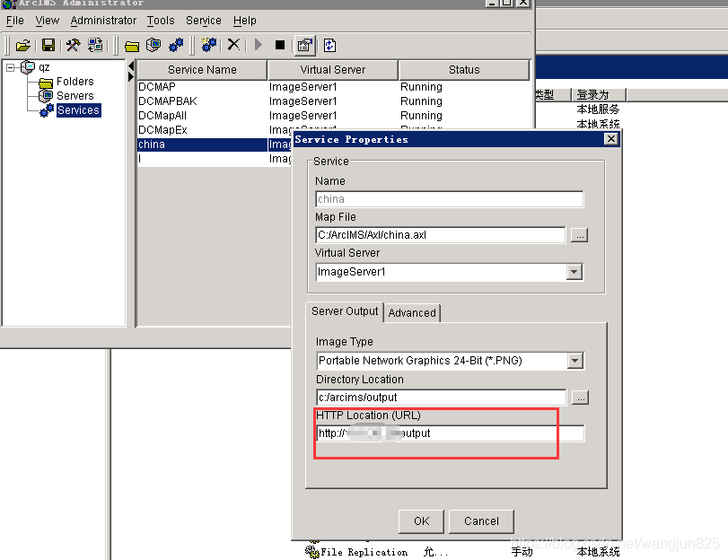Image resolution: width=728 pixels, height=560 pixels.
Task: Select the DCMAP service row
Action: (332, 87)
